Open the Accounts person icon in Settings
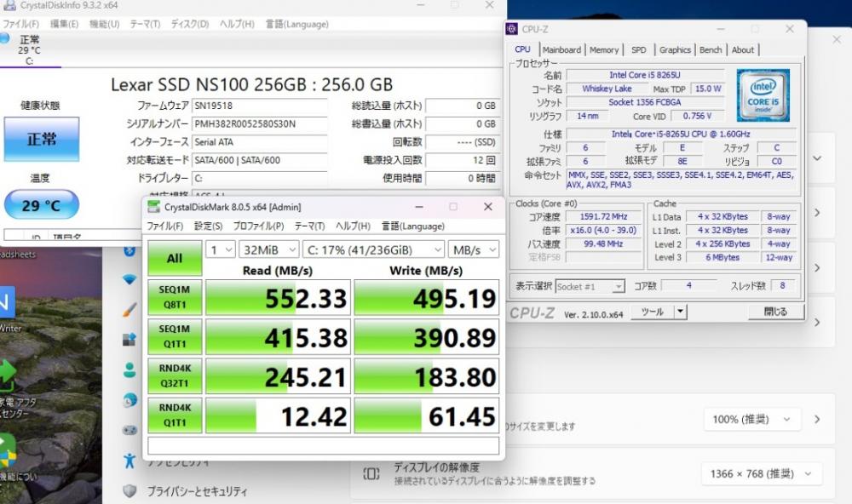 130,369
